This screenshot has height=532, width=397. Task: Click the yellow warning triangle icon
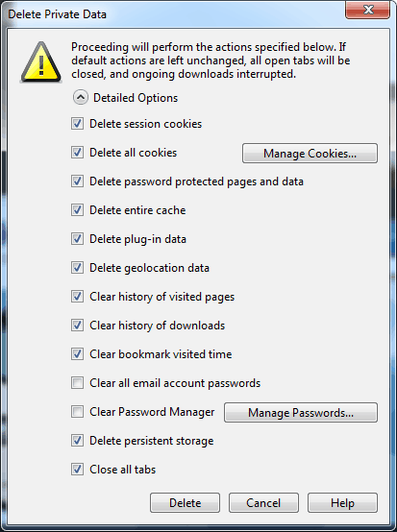click(41, 62)
